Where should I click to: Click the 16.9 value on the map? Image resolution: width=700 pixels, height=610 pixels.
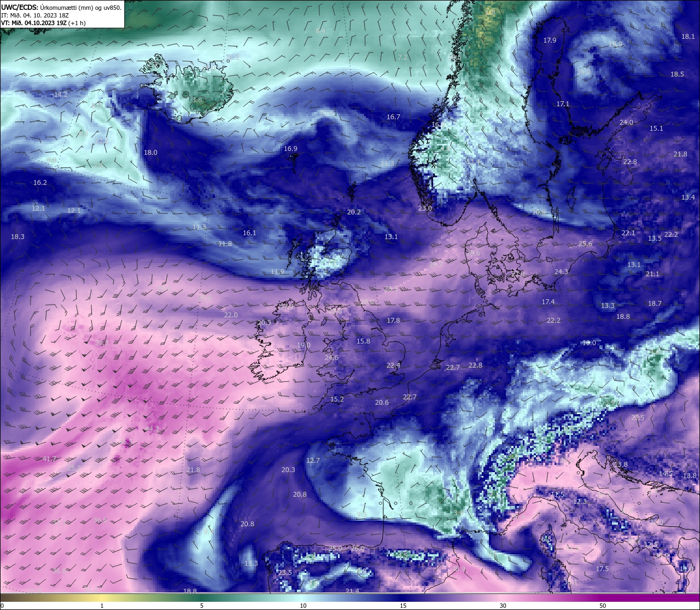pos(290,149)
